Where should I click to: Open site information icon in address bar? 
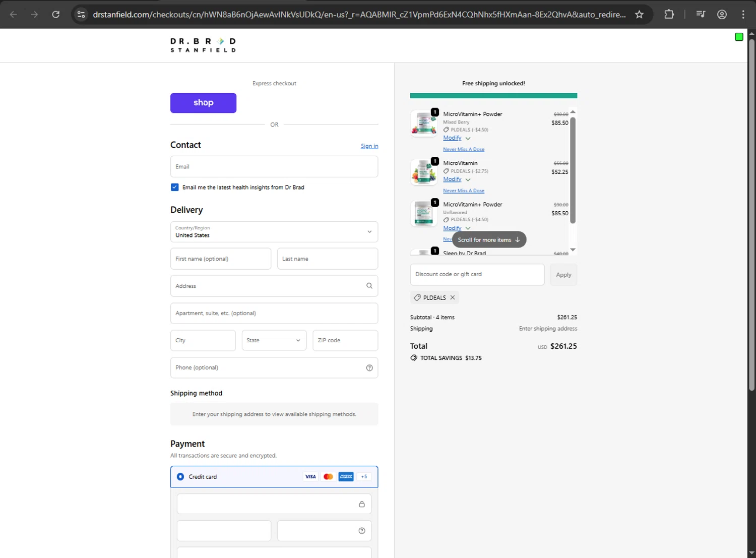[81, 14]
